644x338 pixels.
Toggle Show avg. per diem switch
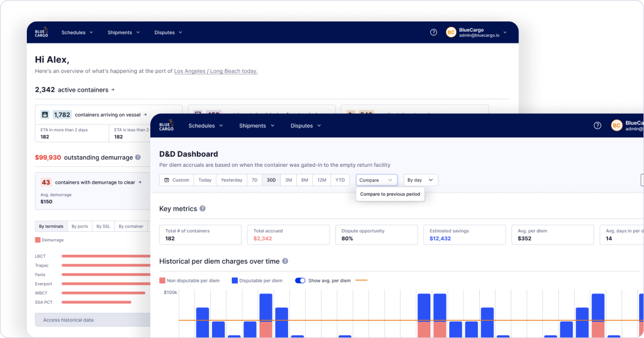pyautogui.click(x=300, y=281)
